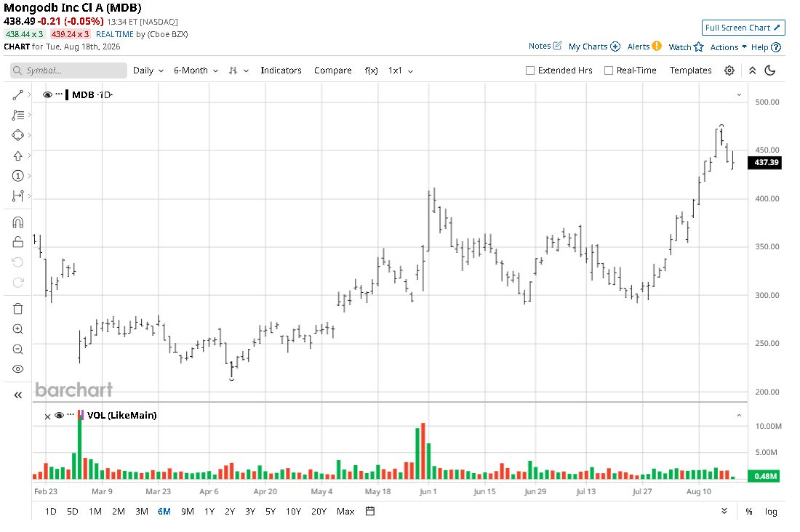800x532 pixels.
Task: Open the My Charts link
Action: (x=588, y=47)
